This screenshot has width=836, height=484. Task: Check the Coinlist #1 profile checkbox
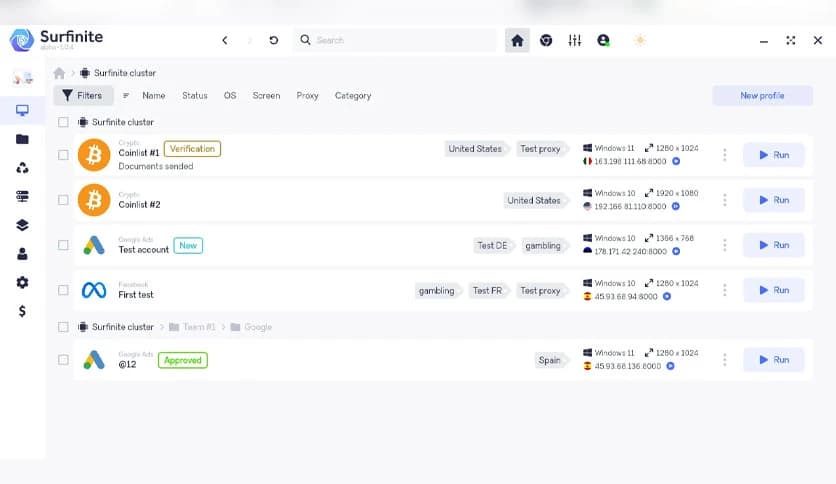coord(63,155)
